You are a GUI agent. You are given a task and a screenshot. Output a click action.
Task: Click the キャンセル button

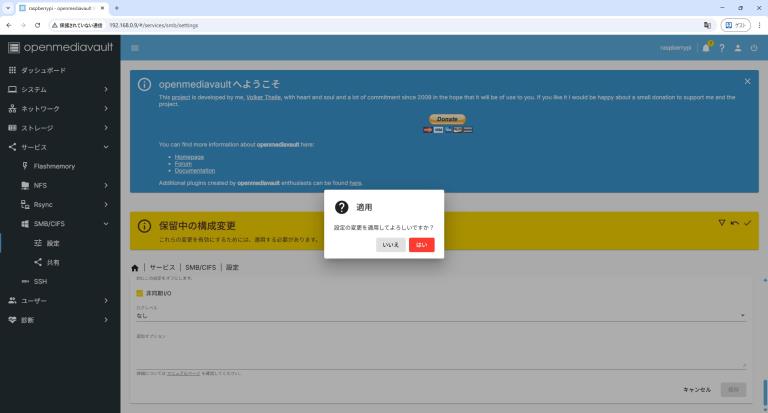[697, 389]
